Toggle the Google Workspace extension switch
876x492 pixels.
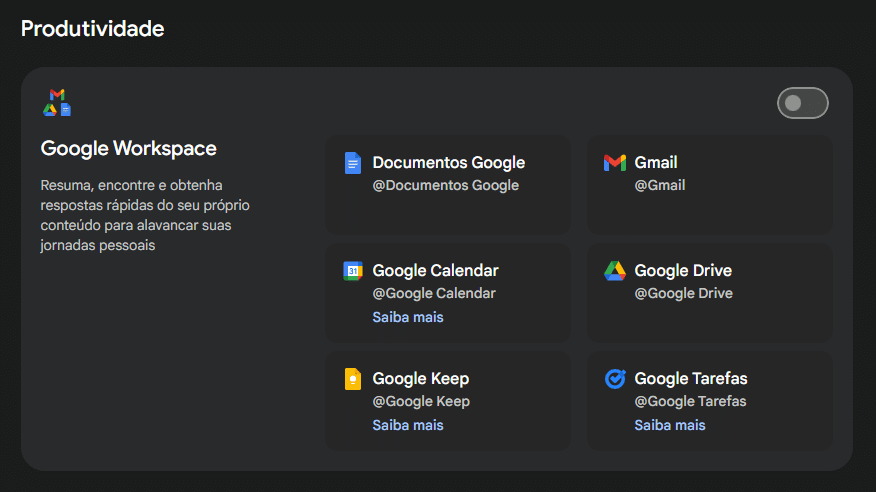802,103
